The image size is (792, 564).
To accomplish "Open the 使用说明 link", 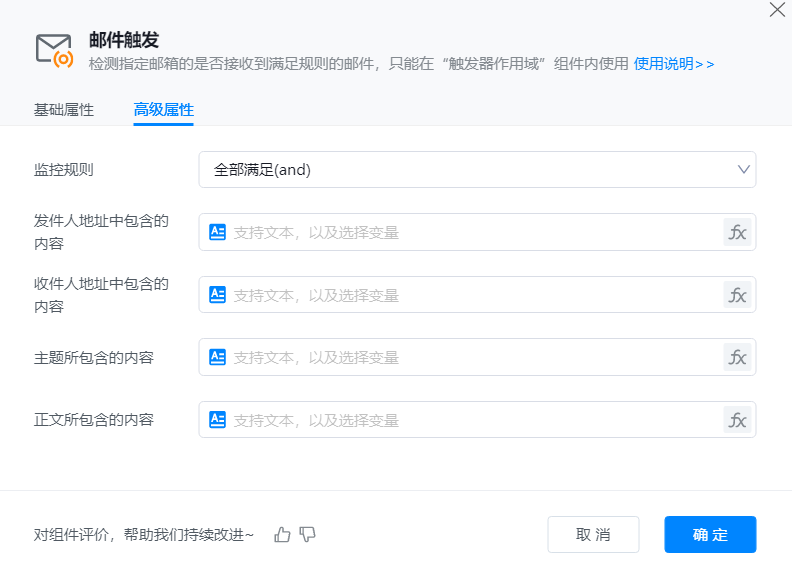I will click(673, 64).
